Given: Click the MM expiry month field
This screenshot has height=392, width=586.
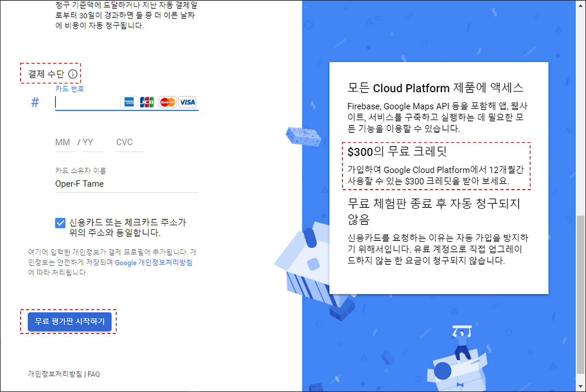Looking at the screenshot, I should (65, 142).
